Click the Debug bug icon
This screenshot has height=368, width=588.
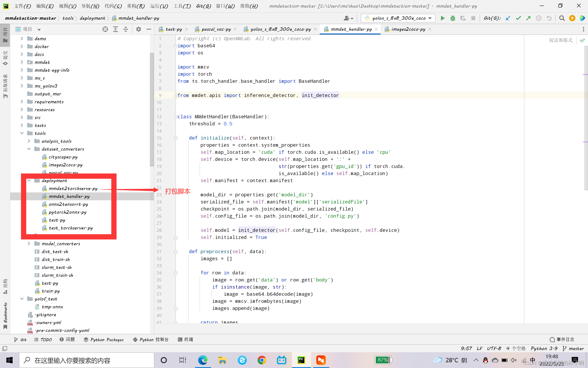(x=453, y=18)
